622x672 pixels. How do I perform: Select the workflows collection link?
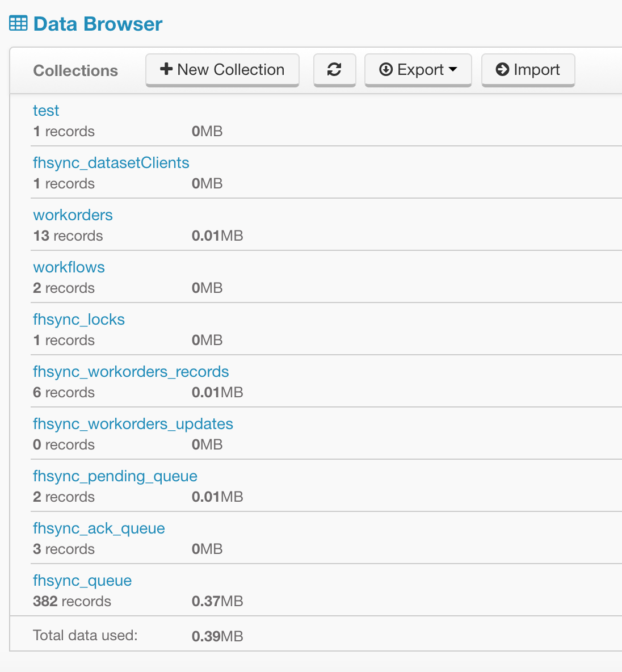(x=69, y=267)
